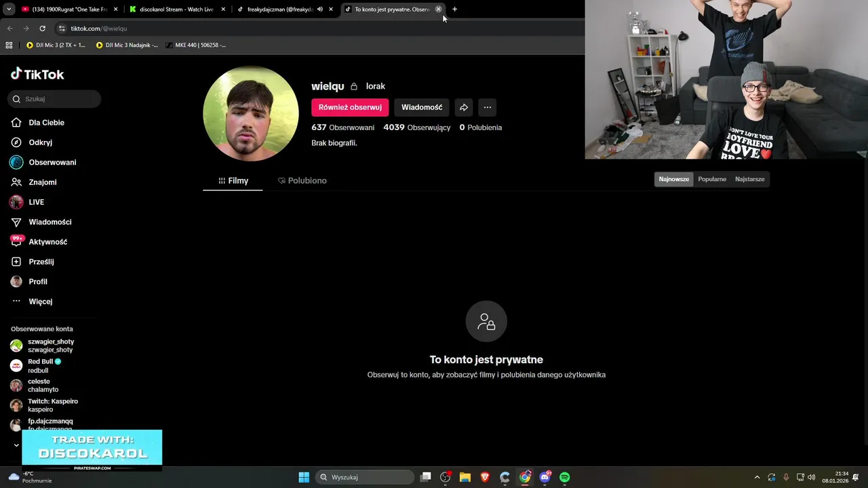This screenshot has height=488, width=868.
Task: Click the Wyszukaj taskbar search box
Action: pyautogui.click(x=366, y=477)
